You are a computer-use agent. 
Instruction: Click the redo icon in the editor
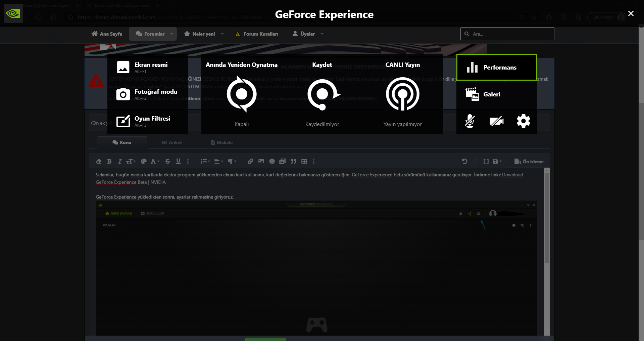coord(475,161)
